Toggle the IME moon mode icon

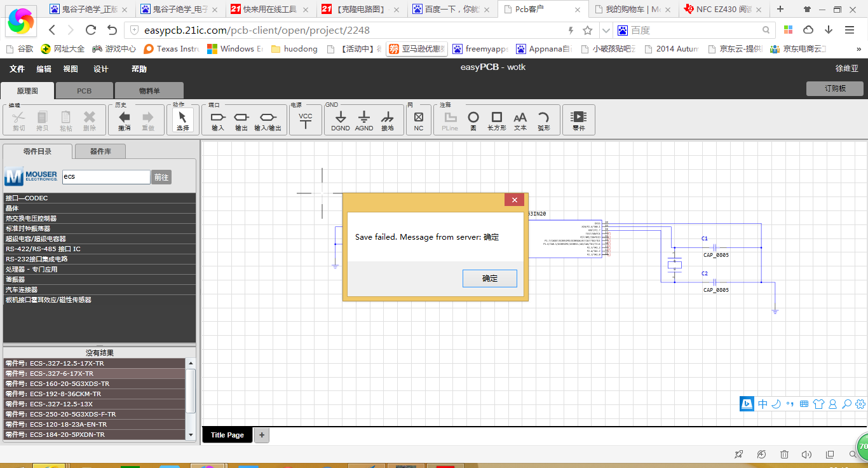[x=776, y=404]
